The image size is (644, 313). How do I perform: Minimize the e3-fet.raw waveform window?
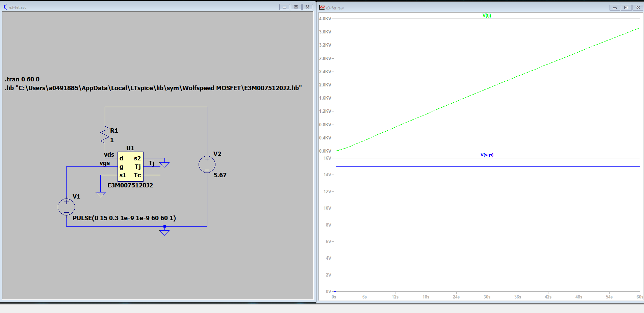(615, 8)
